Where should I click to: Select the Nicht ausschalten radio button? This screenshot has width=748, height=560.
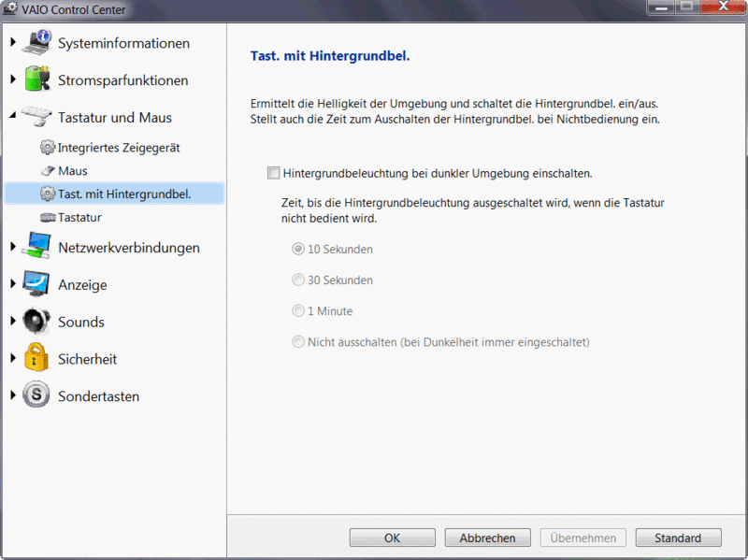click(x=298, y=342)
